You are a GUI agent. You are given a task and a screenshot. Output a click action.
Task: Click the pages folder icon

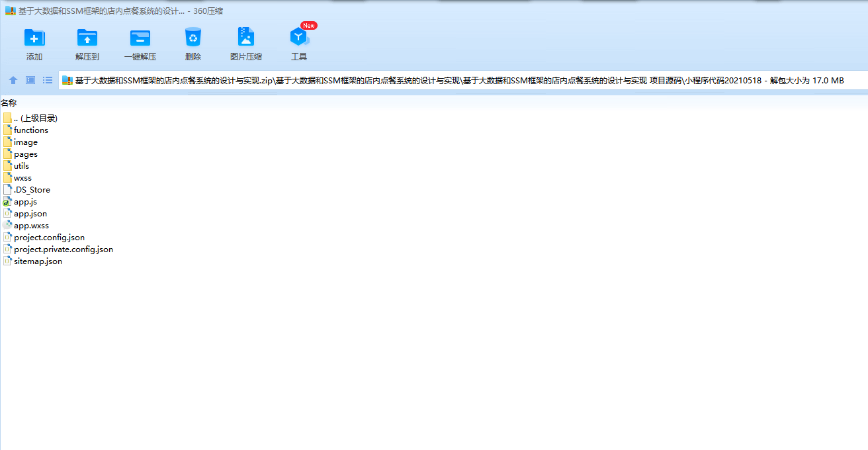click(7, 154)
